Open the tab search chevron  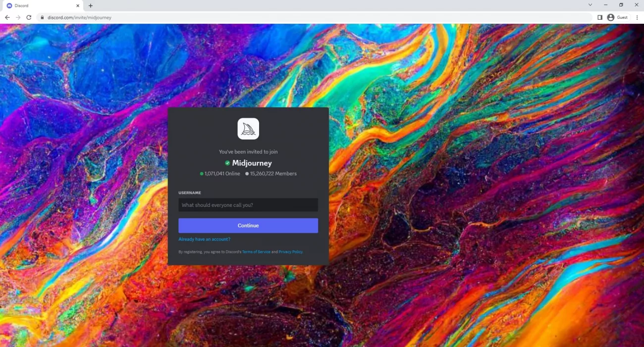click(x=590, y=4)
